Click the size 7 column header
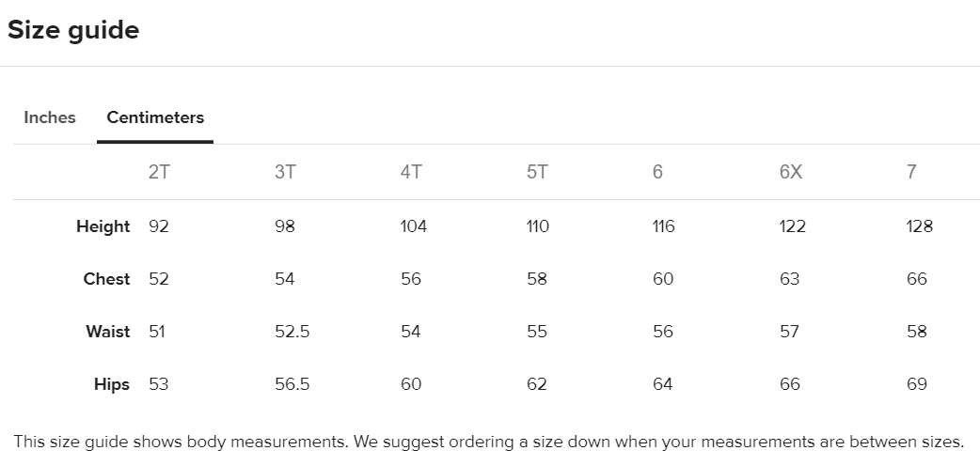This screenshot has height=466, width=980. (x=911, y=172)
